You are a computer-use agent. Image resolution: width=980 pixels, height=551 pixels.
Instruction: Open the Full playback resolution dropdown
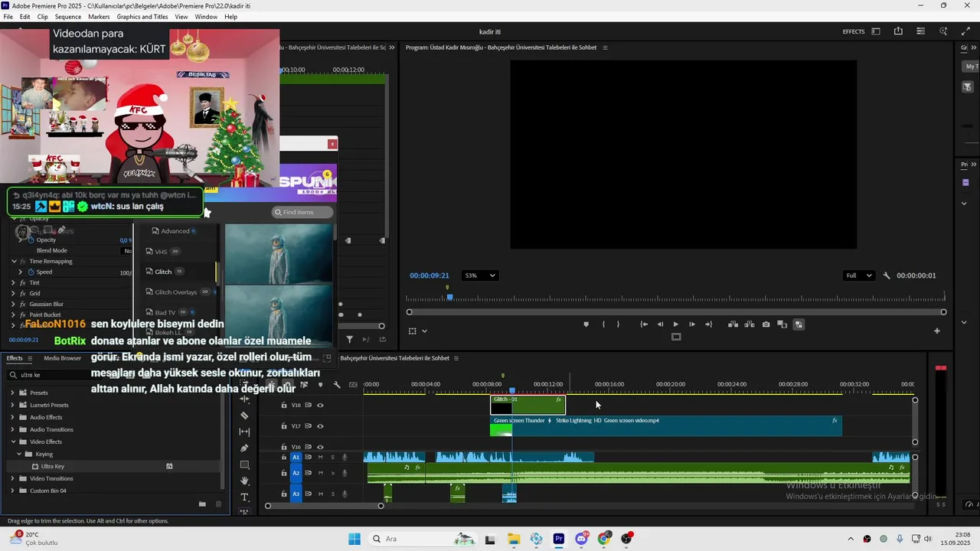click(858, 275)
